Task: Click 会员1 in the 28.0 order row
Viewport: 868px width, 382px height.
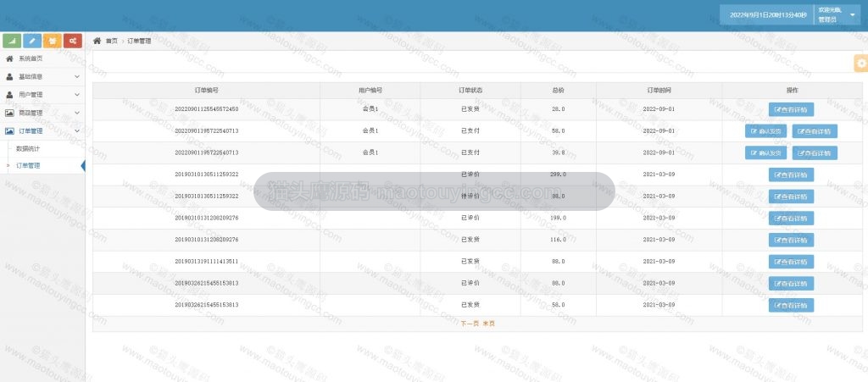Action: (370, 109)
